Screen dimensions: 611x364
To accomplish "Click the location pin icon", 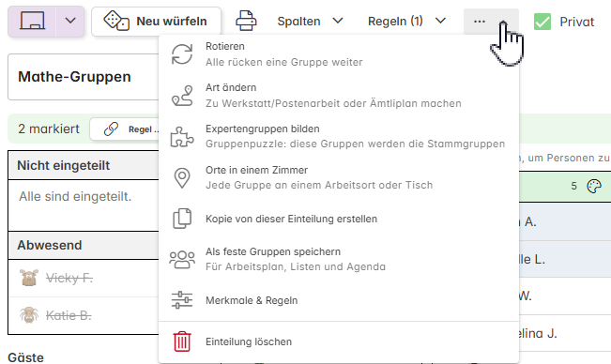I will click(182, 178).
